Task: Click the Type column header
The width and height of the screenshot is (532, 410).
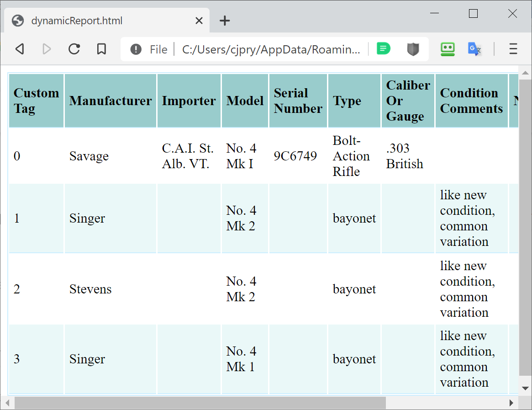Action: click(354, 101)
